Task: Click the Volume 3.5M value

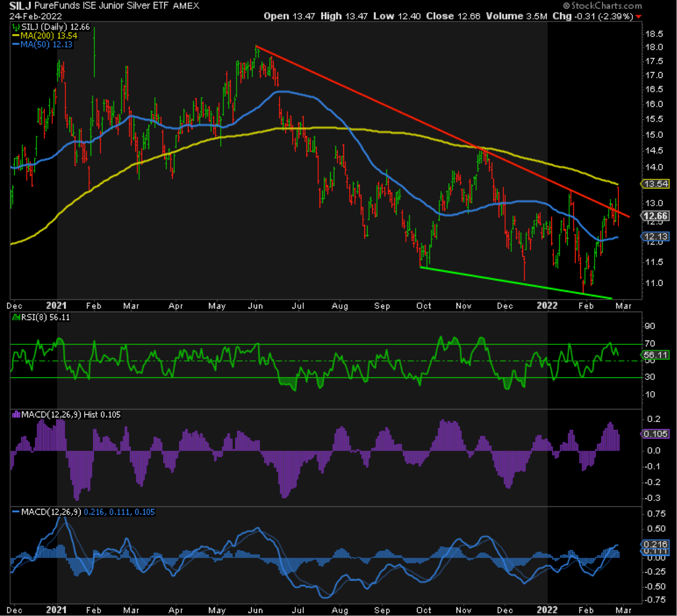Action: [x=516, y=16]
